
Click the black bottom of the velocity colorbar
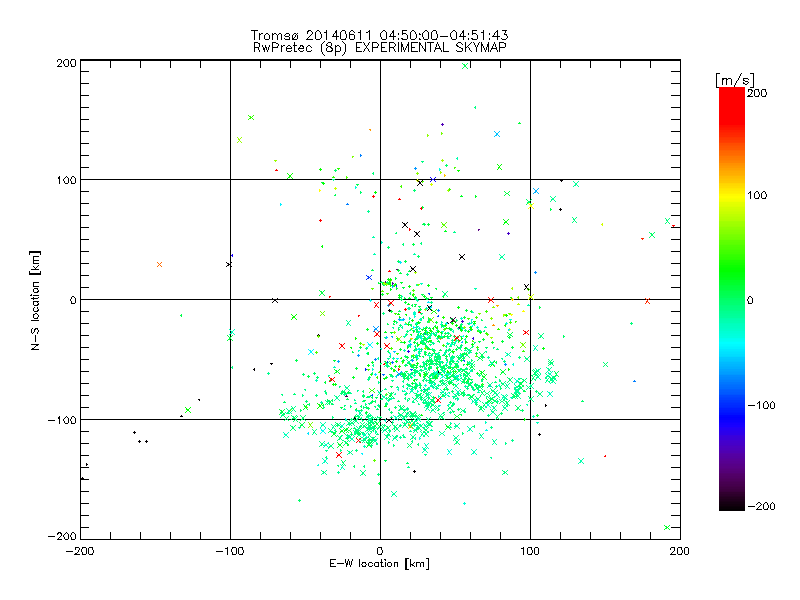coord(732,505)
